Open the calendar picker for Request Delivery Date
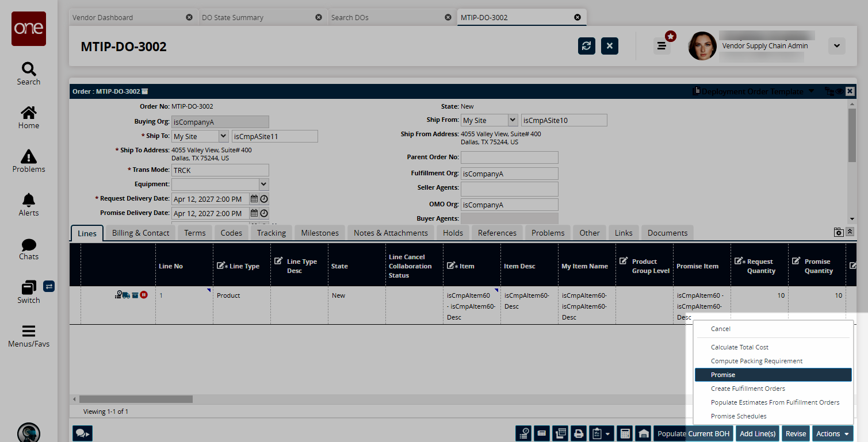The image size is (868, 442). pos(254,199)
